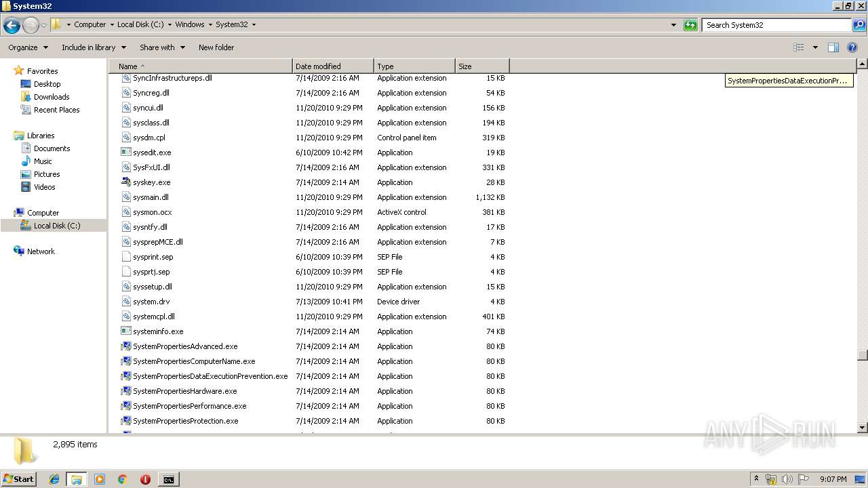Click the Search System32 input field

click(x=777, y=25)
